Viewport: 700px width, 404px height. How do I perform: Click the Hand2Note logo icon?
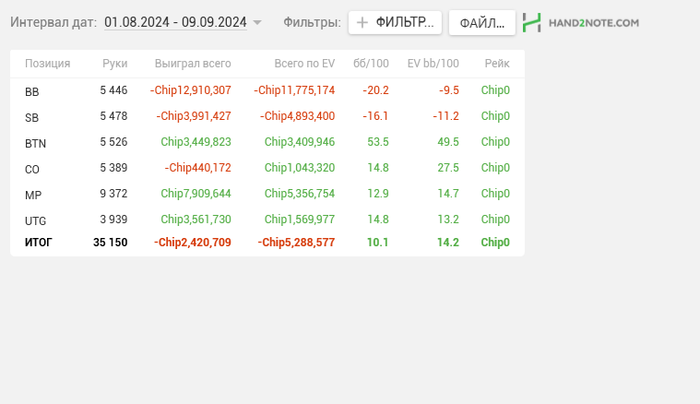coord(532,22)
